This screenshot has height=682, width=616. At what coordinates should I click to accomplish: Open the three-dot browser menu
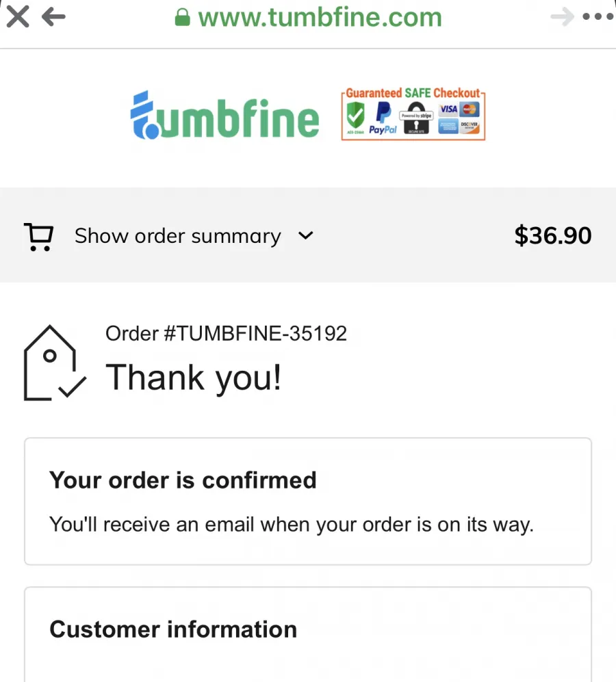[x=599, y=17]
